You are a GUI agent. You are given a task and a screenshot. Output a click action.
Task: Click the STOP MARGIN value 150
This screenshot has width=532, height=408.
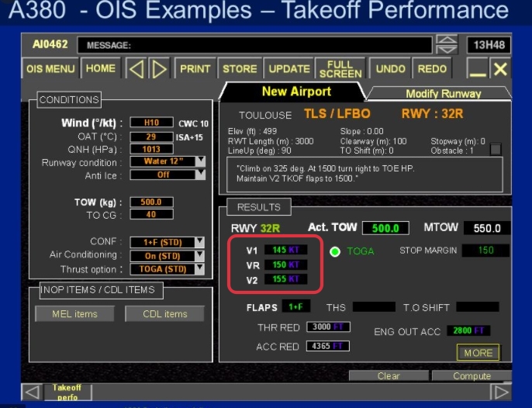[485, 251]
